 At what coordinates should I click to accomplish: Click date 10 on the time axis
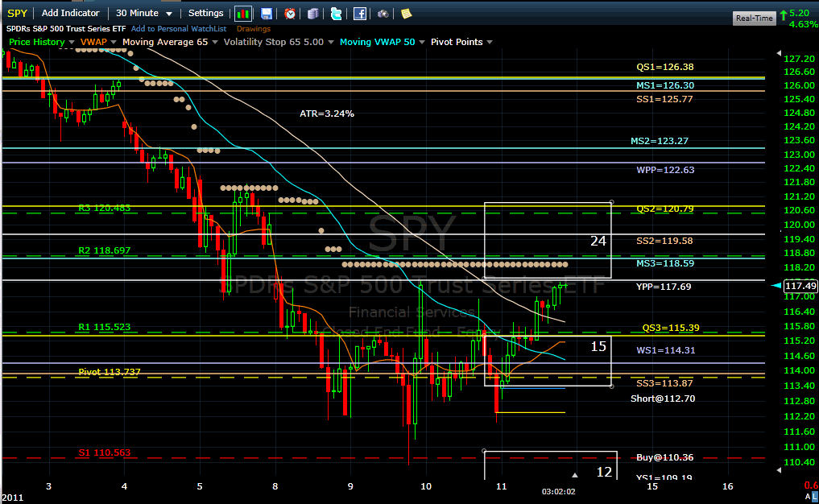click(426, 486)
